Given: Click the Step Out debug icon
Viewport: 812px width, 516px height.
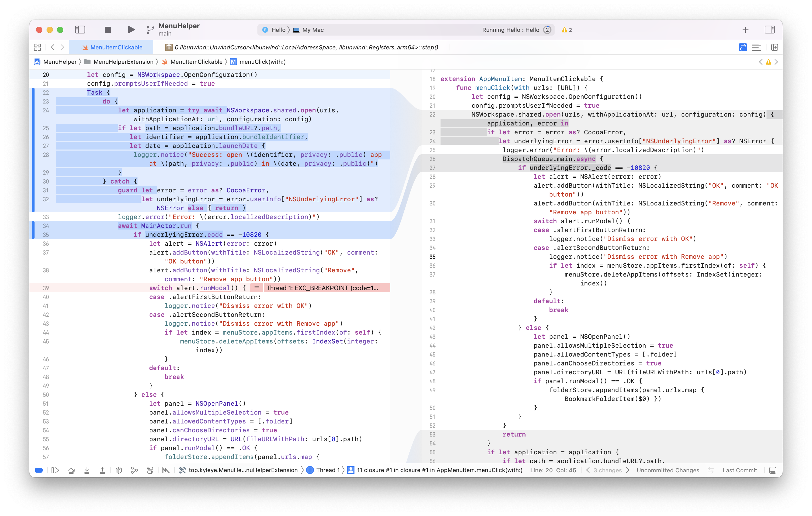Looking at the screenshot, I should tap(103, 470).
